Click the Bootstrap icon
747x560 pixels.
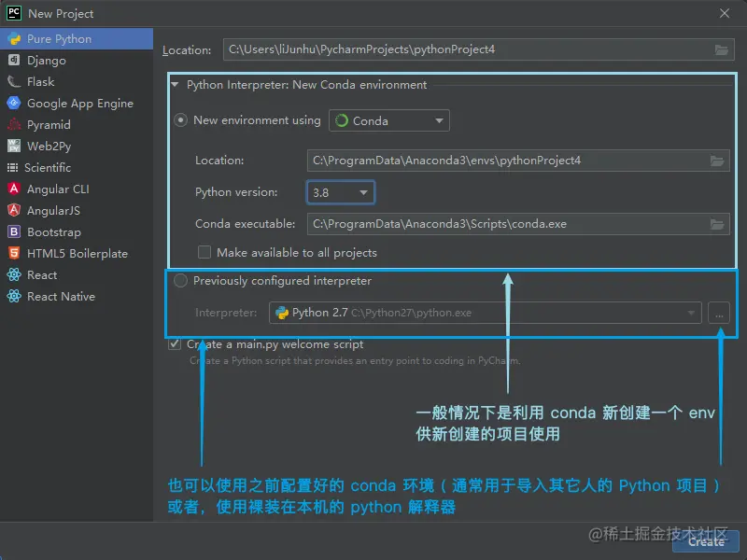(x=14, y=231)
